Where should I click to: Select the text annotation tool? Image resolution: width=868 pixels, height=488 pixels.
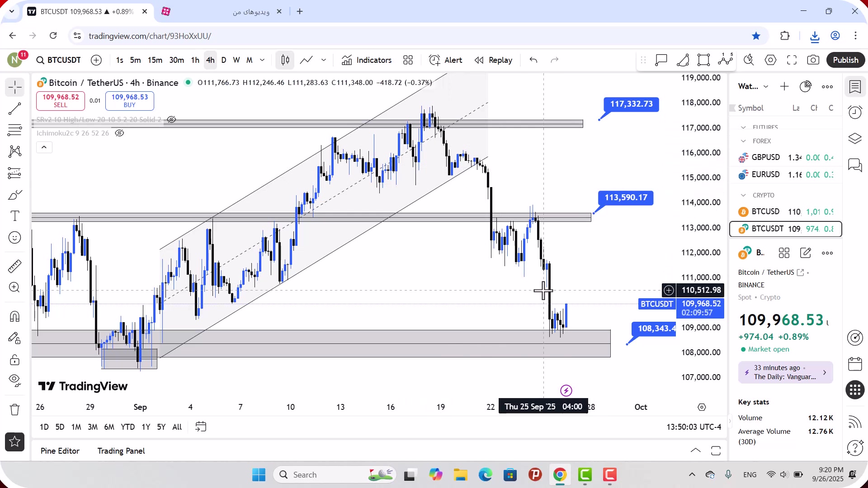click(15, 216)
